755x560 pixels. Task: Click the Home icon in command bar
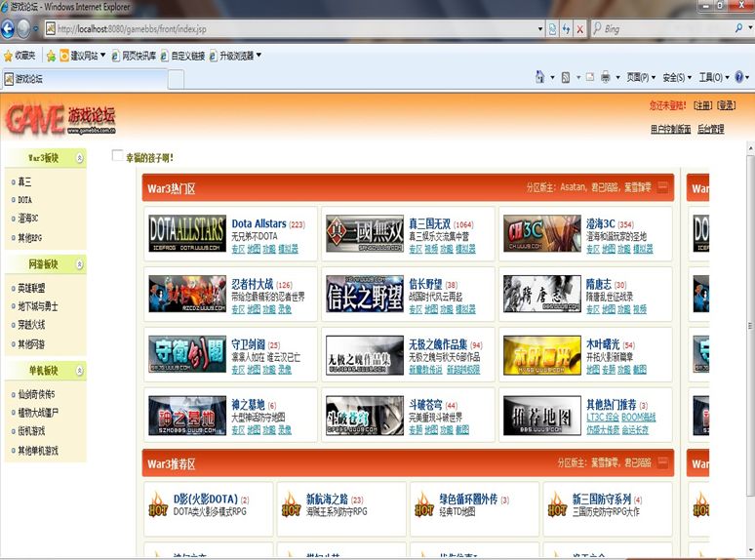(x=539, y=76)
